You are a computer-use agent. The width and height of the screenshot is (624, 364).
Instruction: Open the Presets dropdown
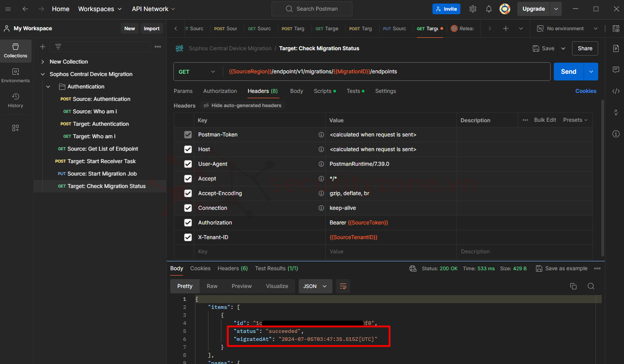tap(575, 120)
